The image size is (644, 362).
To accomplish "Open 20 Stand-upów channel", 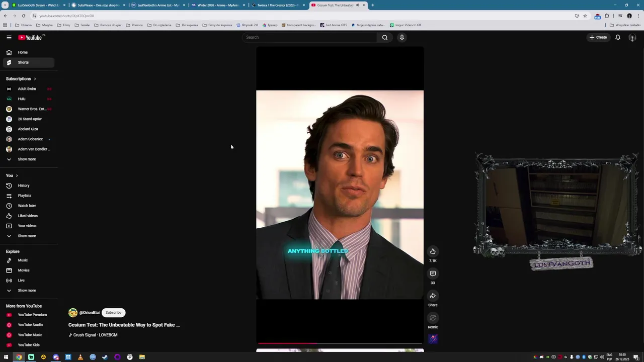I will tap(30, 119).
